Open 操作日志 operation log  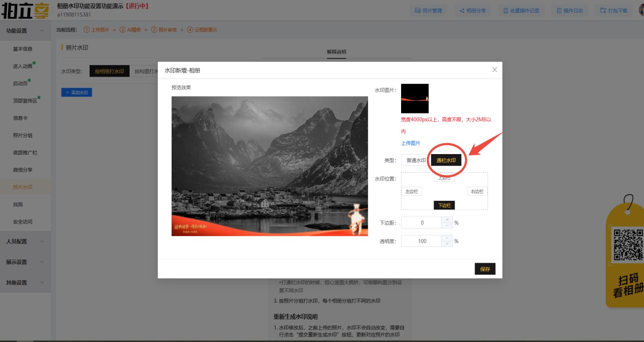point(570,11)
